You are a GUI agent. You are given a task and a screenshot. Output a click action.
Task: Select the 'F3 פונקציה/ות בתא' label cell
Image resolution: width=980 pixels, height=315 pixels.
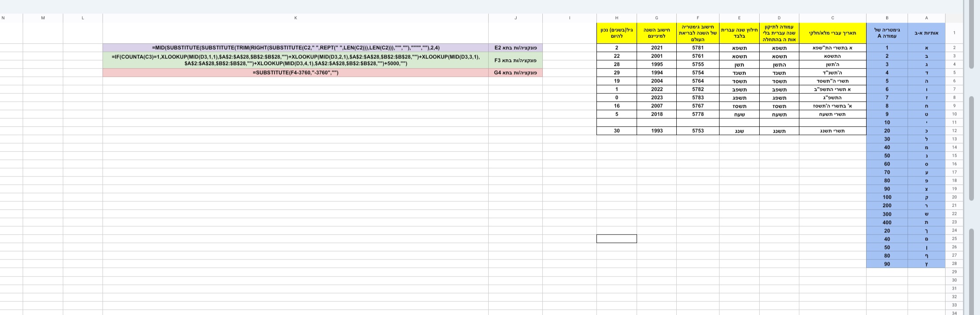[x=515, y=60]
